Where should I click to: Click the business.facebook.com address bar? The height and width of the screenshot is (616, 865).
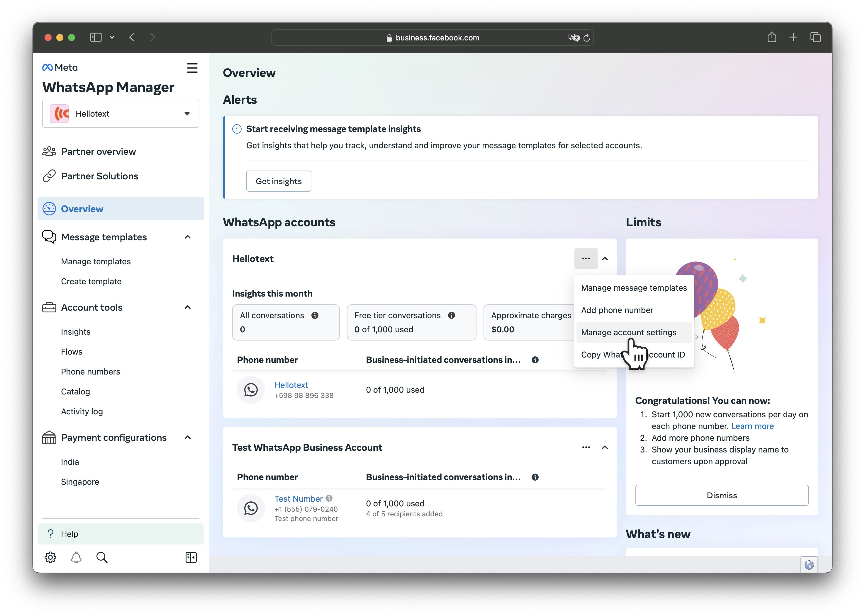[432, 38]
